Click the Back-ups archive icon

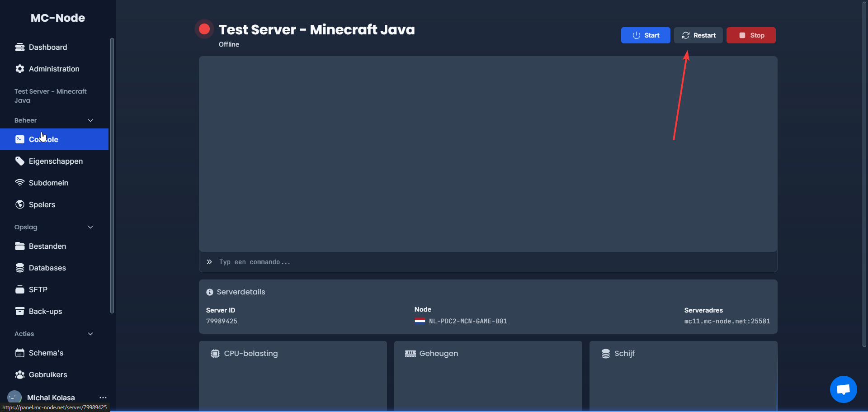tap(19, 311)
